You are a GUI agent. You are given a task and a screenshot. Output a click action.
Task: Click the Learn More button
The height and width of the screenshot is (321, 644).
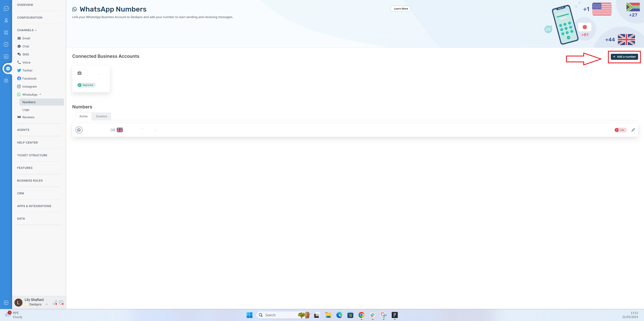400,9
